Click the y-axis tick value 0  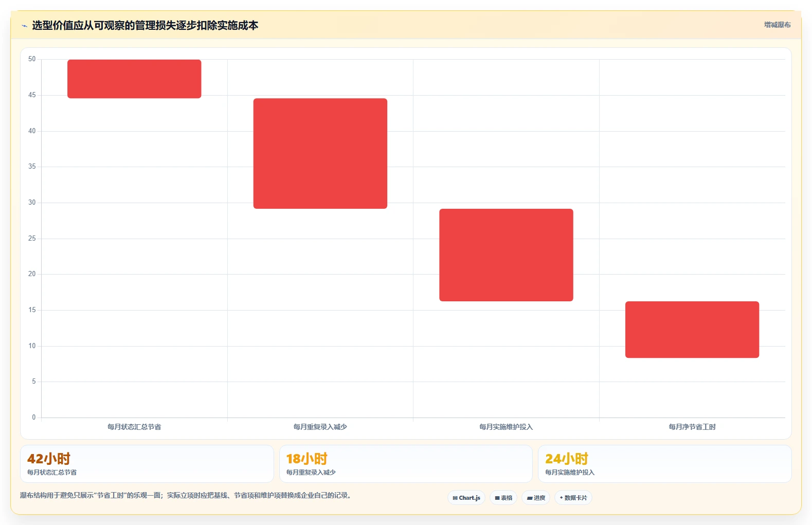[x=34, y=418]
